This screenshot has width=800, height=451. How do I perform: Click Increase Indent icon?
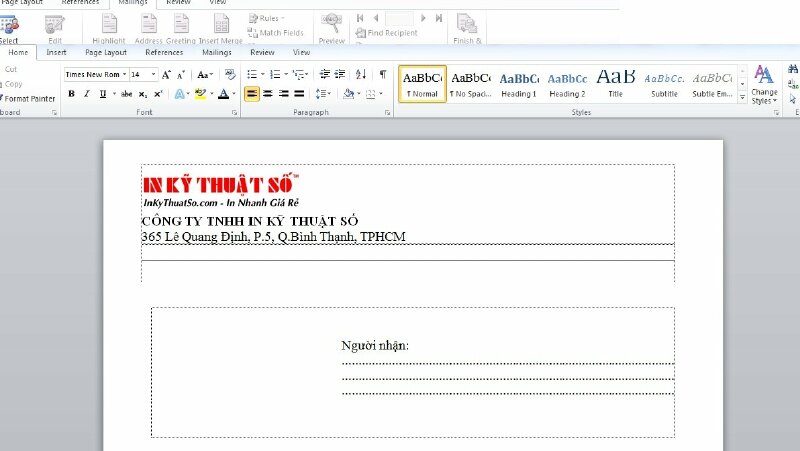coord(340,74)
